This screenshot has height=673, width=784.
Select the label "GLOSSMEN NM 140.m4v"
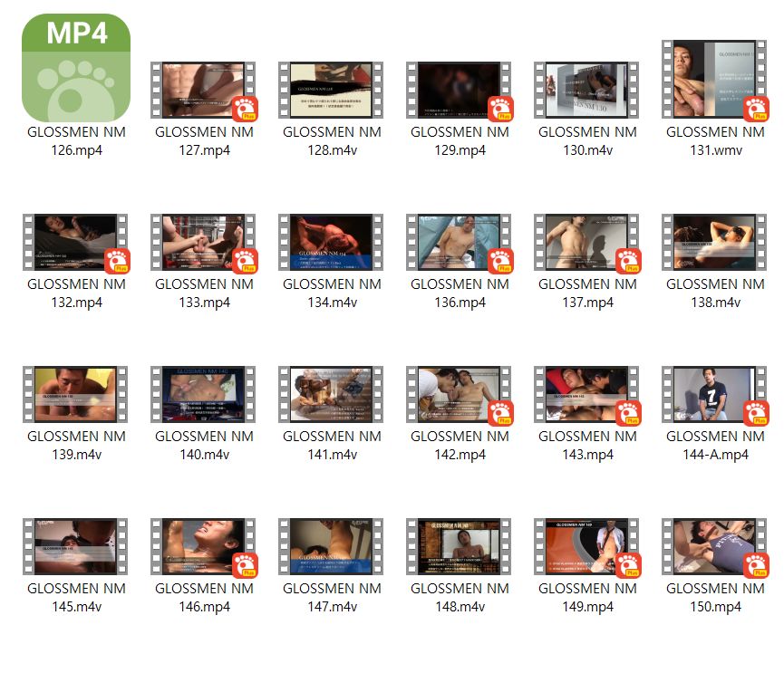(205, 445)
